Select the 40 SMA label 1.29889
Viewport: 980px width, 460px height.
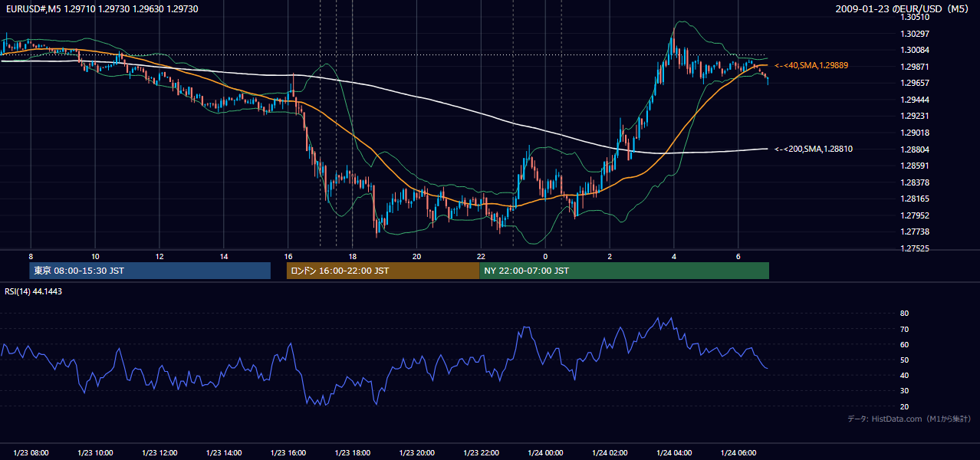(812, 66)
